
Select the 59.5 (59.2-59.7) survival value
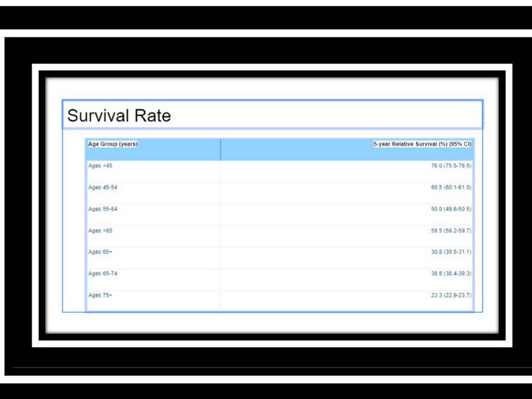tap(451, 231)
